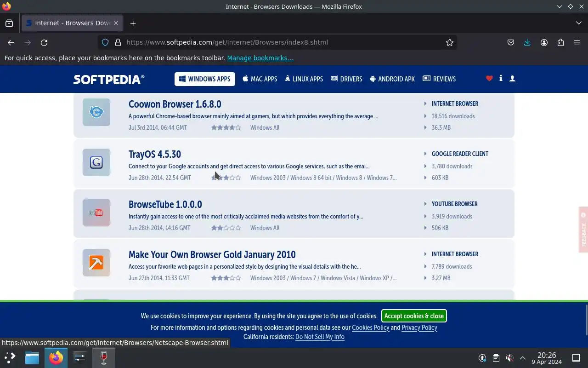Open Make Your Own Browser Gold page
Viewport: 588px width, 368px height.
212,254
